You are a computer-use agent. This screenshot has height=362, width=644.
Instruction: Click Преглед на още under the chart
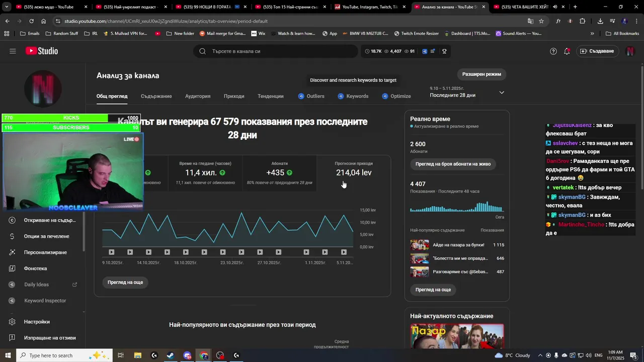(x=125, y=283)
